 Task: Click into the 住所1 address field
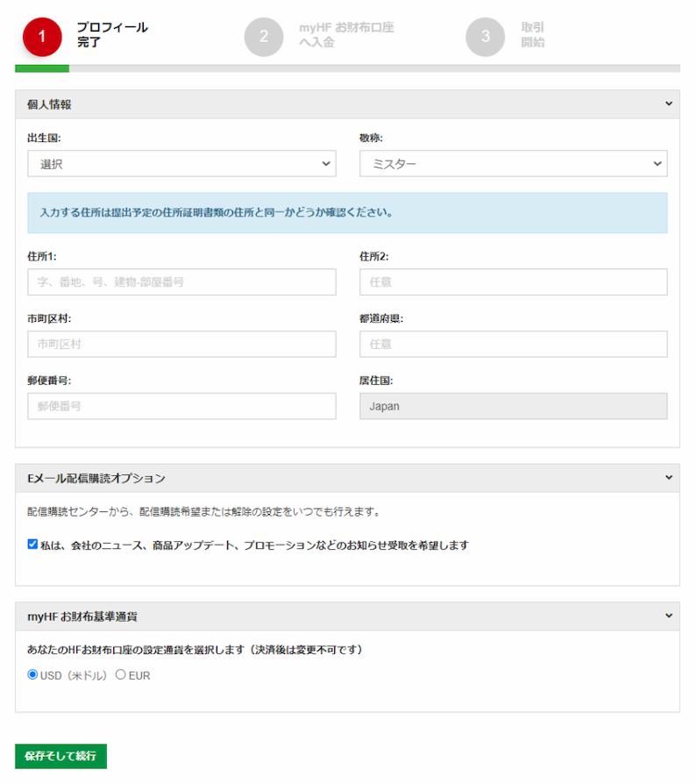tap(181, 282)
